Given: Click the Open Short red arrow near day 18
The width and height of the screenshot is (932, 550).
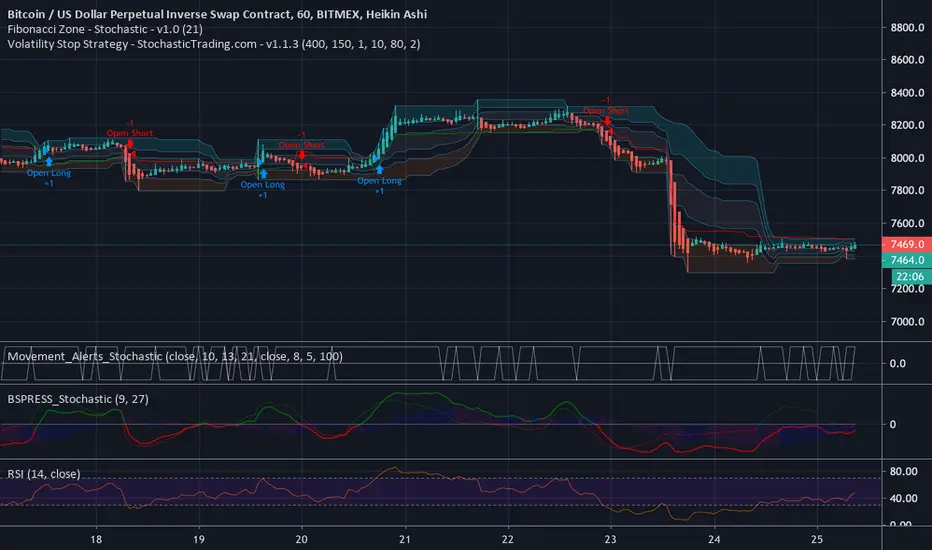Looking at the screenshot, I should coord(130,143).
